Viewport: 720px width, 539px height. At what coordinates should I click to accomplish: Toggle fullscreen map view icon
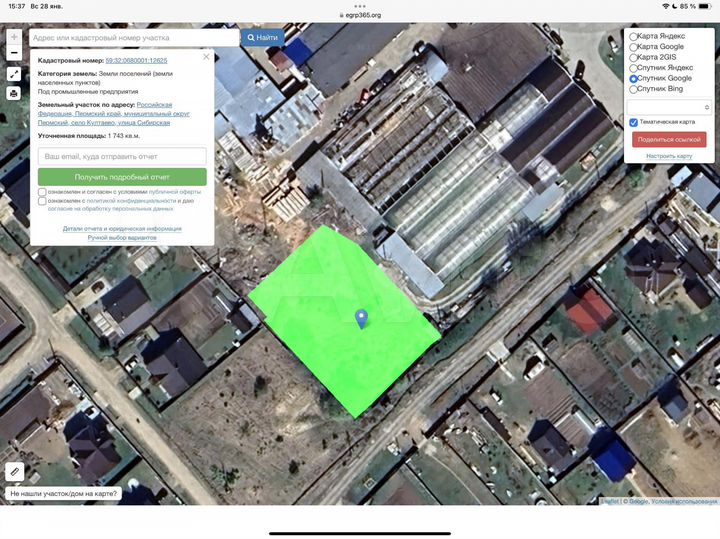[14, 74]
